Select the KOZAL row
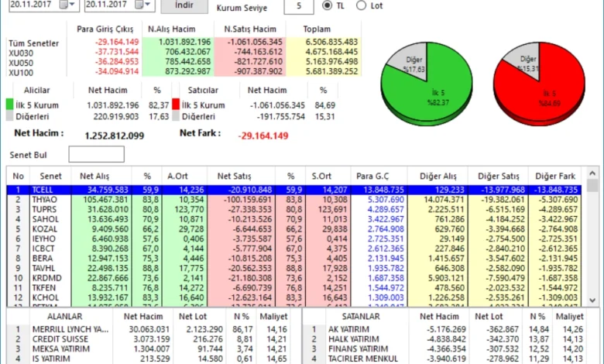This screenshot has height=364, width=604. click(294, 229)
